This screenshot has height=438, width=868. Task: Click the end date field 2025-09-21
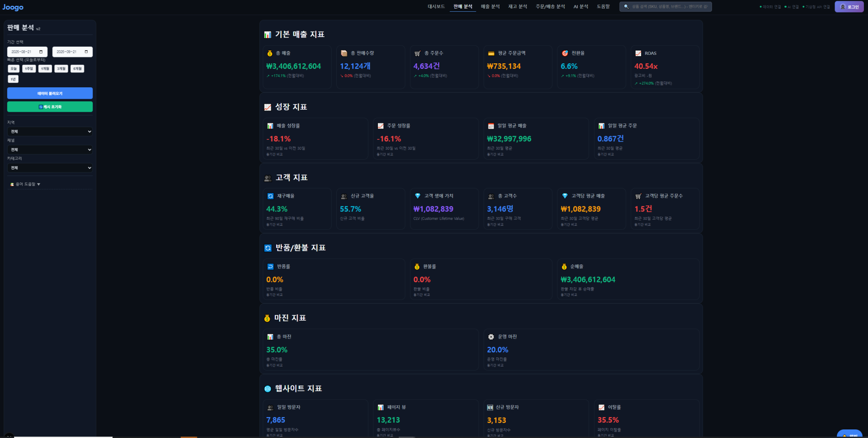(x=72, y=52)
